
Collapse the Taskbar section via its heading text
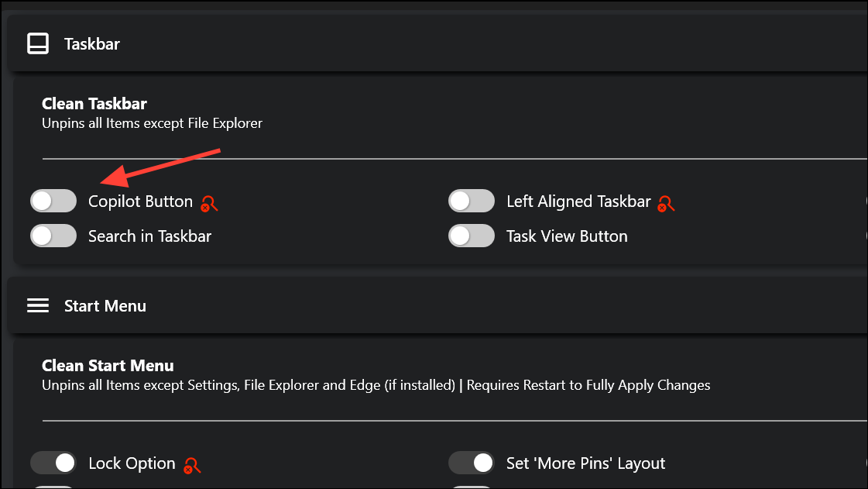(x=92, y=44)
